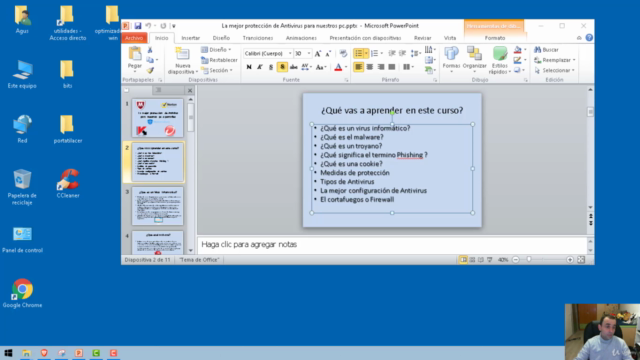The height and width of the screenshot is (360, 640).
Task: Click the Redo icon in quick access toolbar
Action: pos(163,26)
